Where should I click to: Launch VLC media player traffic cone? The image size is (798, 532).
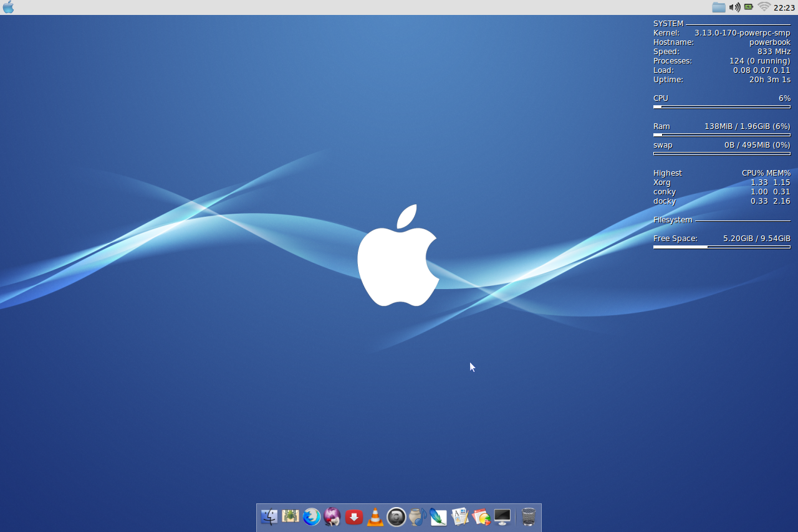point(375,517)
